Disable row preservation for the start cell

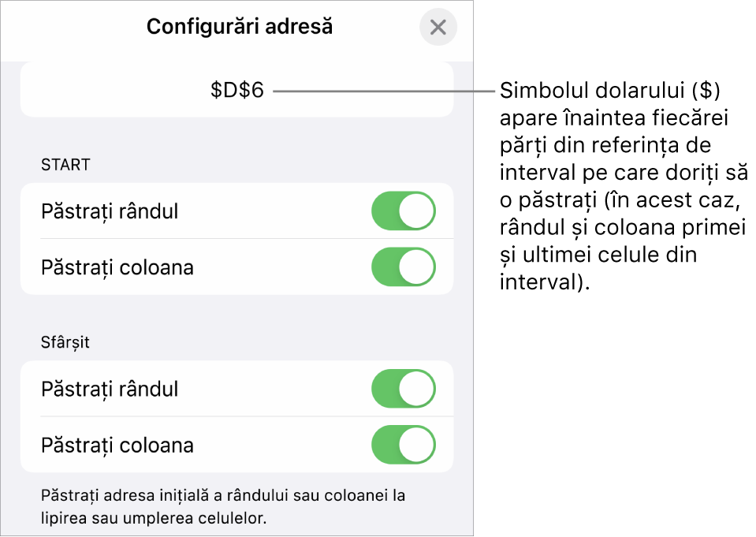tap(403, 211)
